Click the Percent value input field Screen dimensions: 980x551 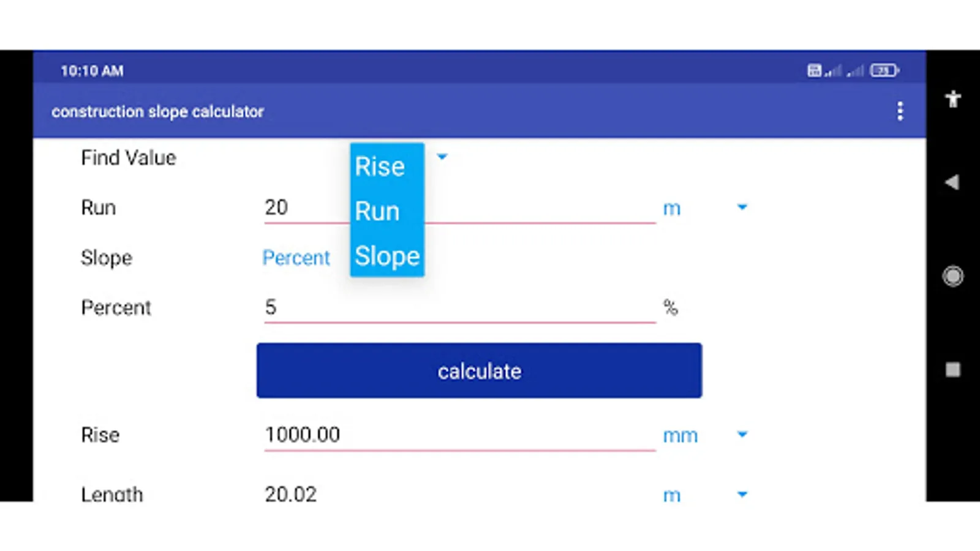coord(459,307)
